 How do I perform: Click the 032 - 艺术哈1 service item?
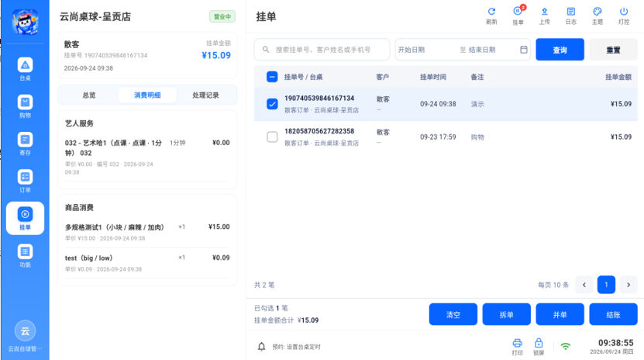[x=147, y=157]
